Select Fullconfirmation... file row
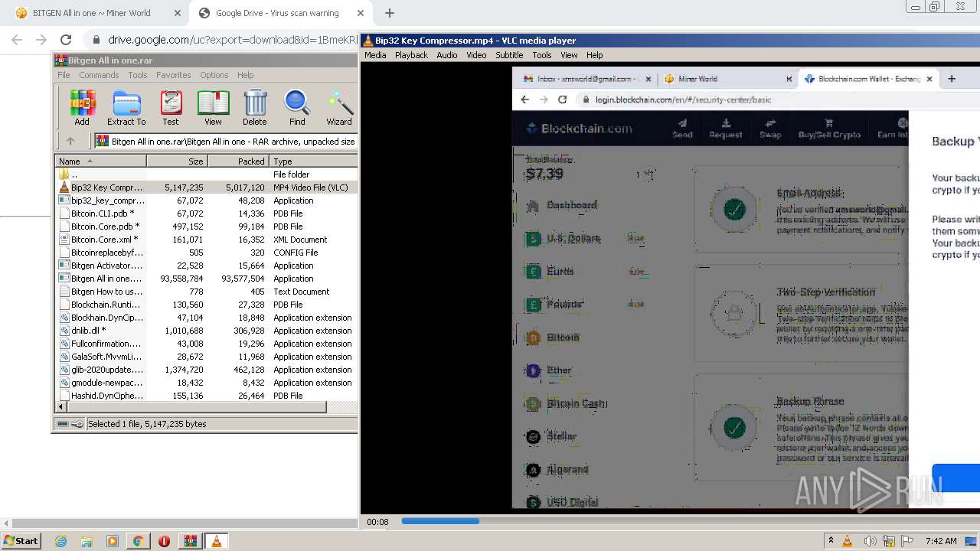 click(207, 344)
